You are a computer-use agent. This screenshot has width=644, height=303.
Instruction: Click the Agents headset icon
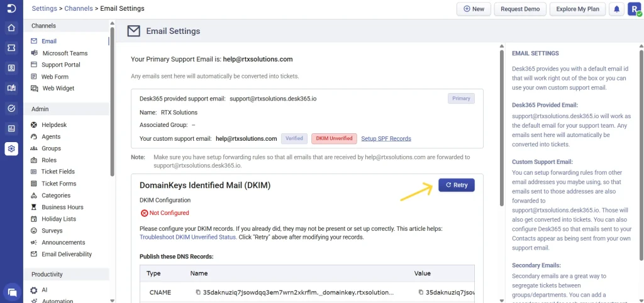[34, 136]
